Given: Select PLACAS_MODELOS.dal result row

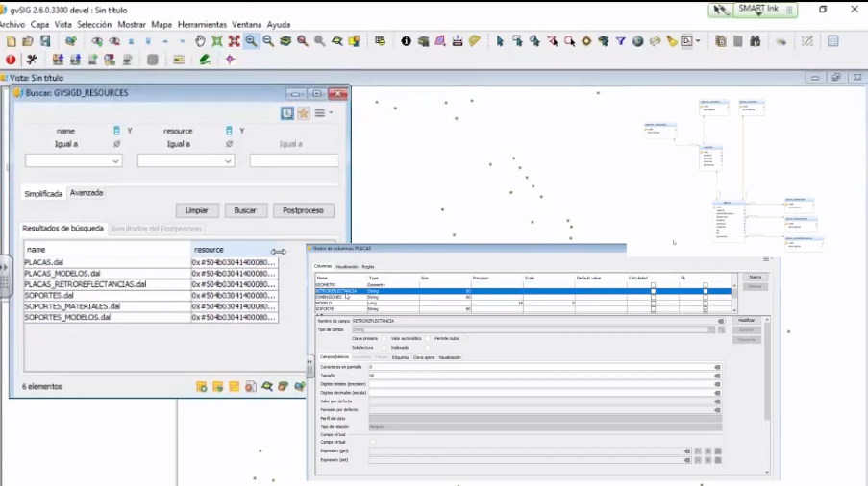Looking at the screenshot, I should (x=62, y=273).
